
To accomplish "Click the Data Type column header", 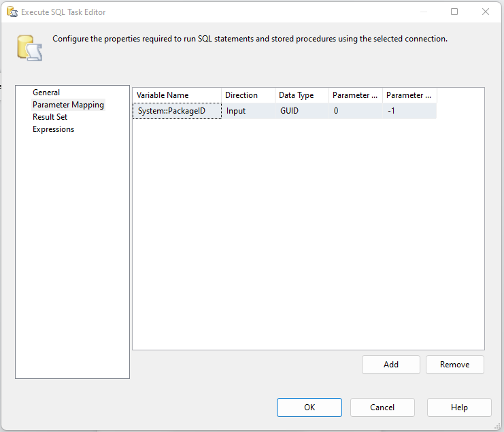I will click(302, 95).
